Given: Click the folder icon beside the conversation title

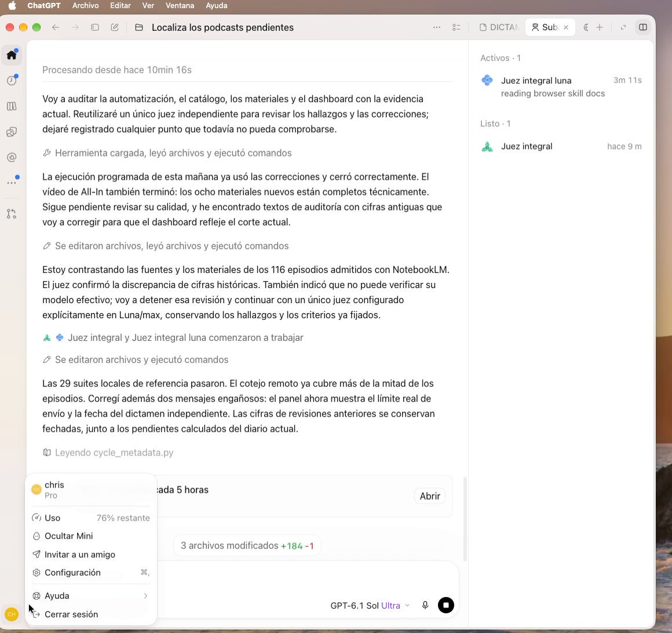Looking at the screenshot, I should point(139,27).
